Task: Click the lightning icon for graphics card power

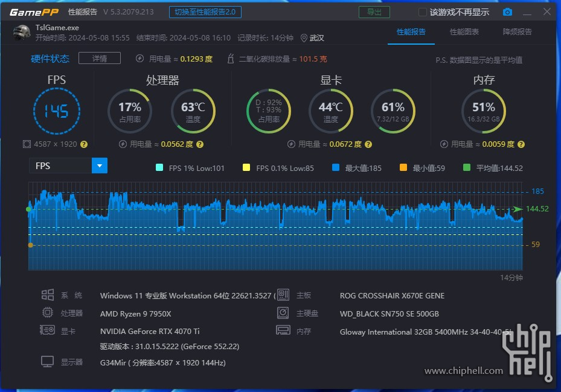Action: pos(291,144)
